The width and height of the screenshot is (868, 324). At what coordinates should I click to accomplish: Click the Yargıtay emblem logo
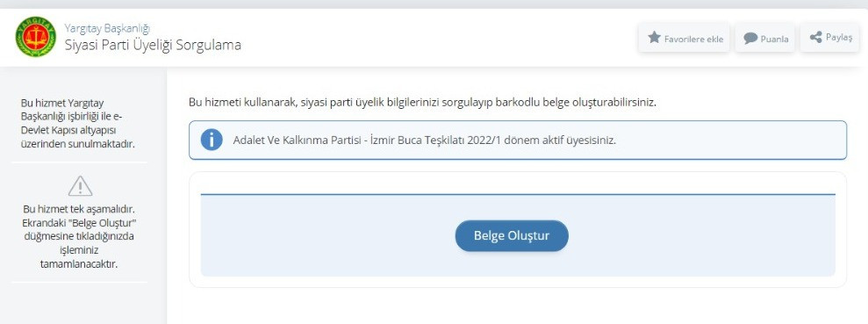tap(35, 37)
